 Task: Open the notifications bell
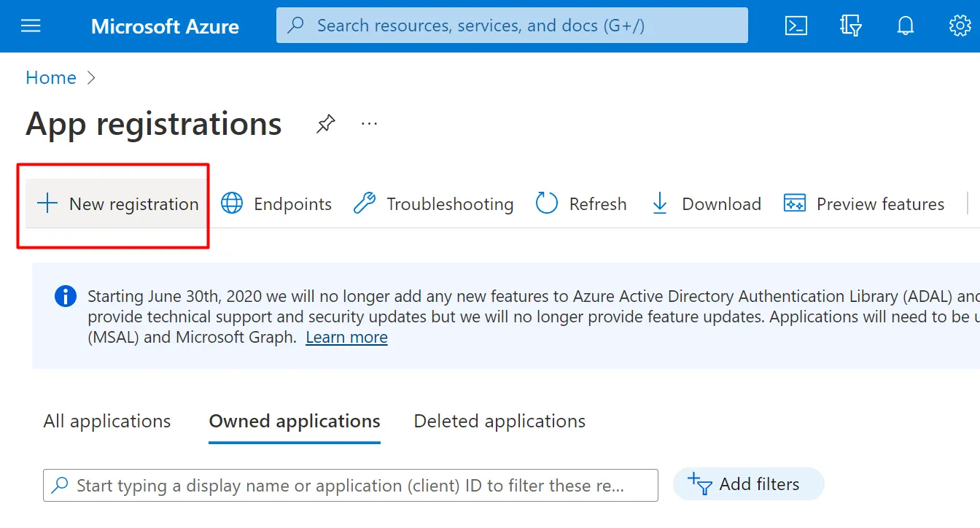pos(905,26)
